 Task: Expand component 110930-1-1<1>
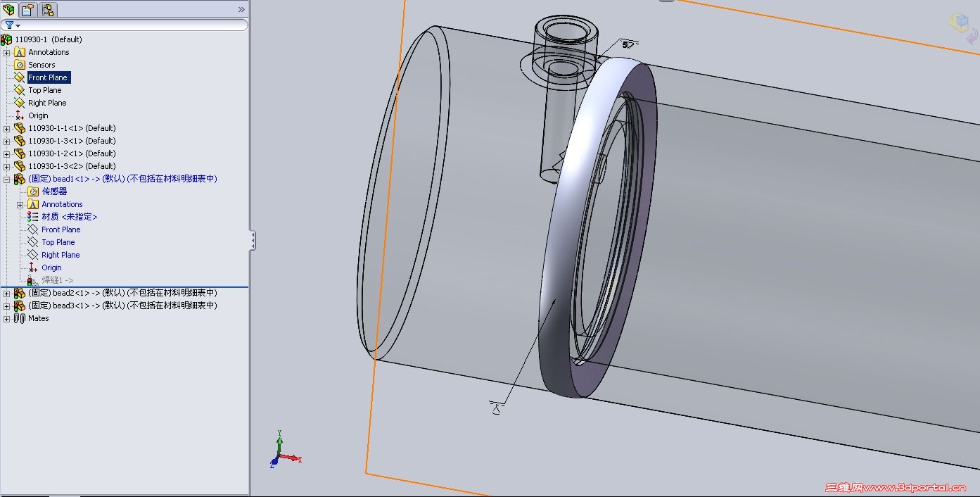coord(7,129)
